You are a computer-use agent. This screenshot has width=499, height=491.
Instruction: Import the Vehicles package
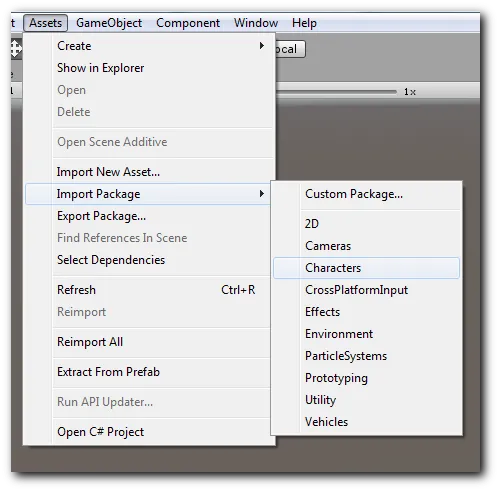(x=367, y=422)
